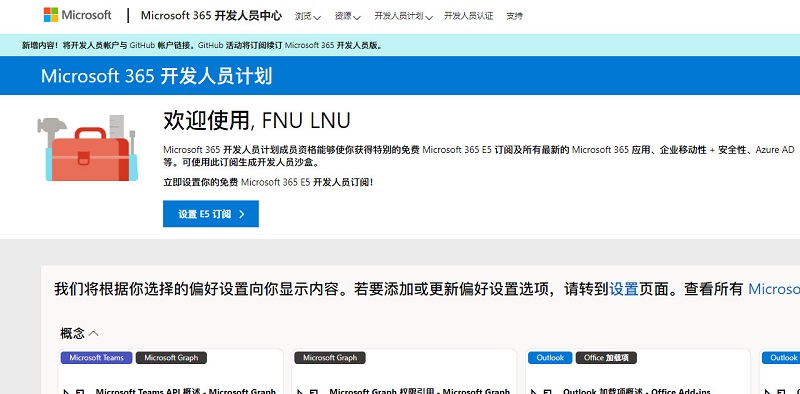The image size is (800, 394).
Task: Open the 支持 menu item
Action: [x=514, y=16]
